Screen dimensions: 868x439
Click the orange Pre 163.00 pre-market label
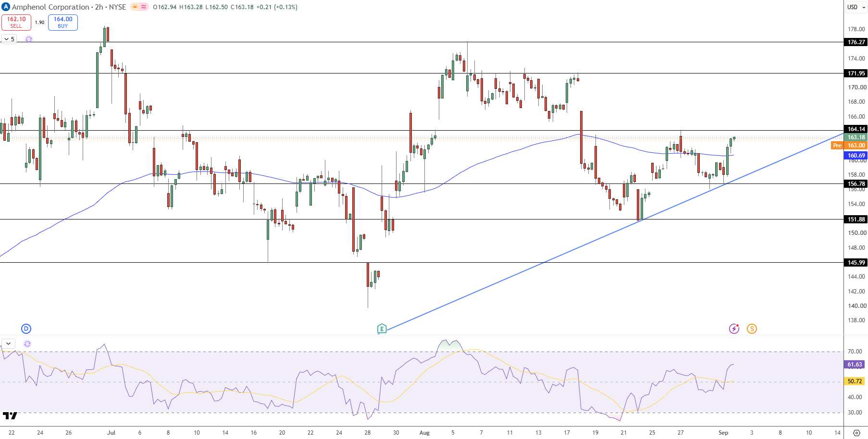coord(849,146)
